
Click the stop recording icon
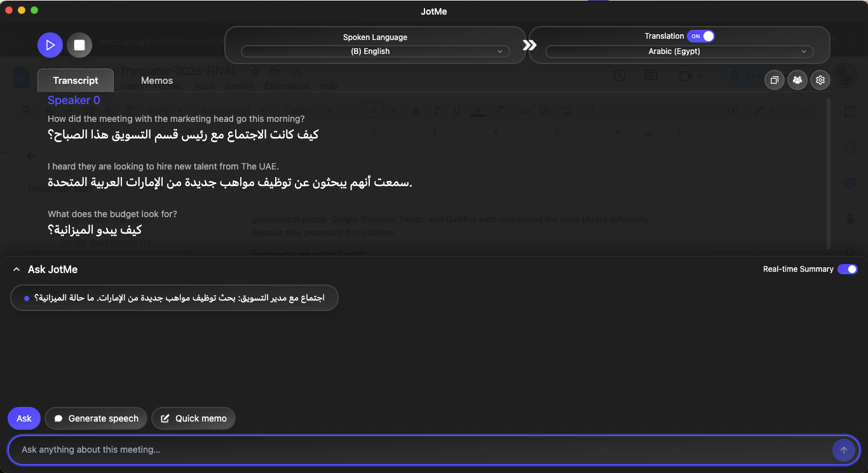pyautogui.click(x=79, y=44)
